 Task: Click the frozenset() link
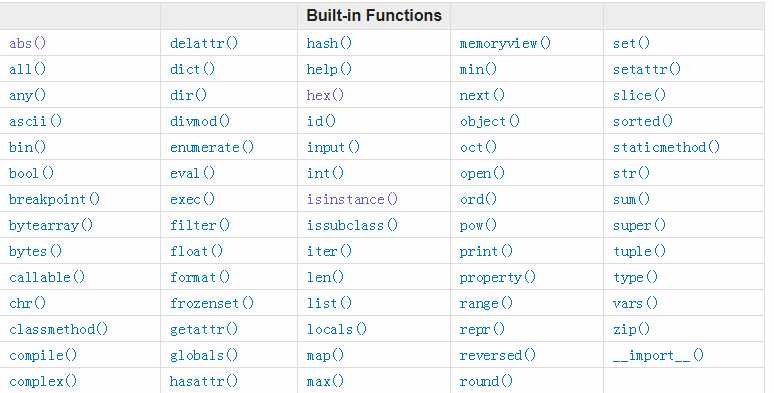(212, 303)
